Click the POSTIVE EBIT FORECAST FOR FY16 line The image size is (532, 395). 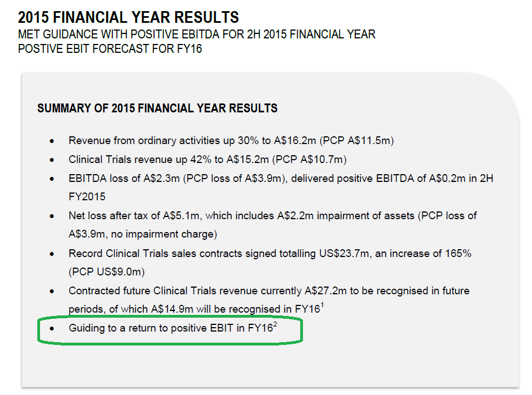tap(110, 48)
